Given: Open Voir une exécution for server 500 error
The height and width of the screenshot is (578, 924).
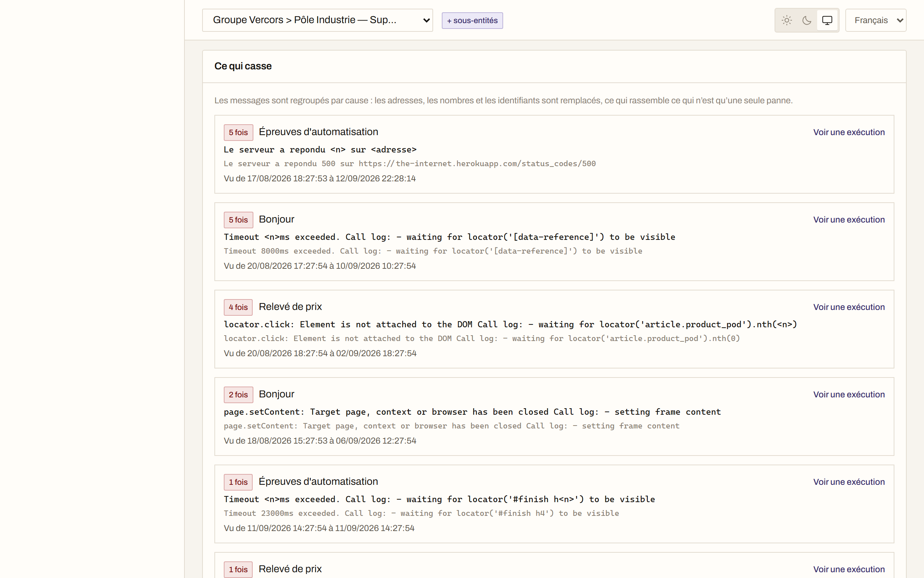Looking at the screenshot, I should (849, 132).
